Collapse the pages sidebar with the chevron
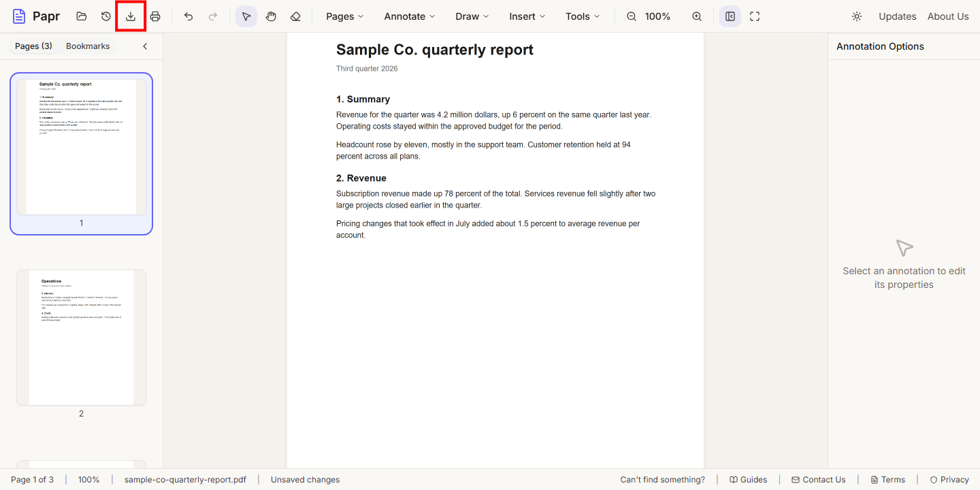Screen dimensions: 980x490 tap(145, 46)
